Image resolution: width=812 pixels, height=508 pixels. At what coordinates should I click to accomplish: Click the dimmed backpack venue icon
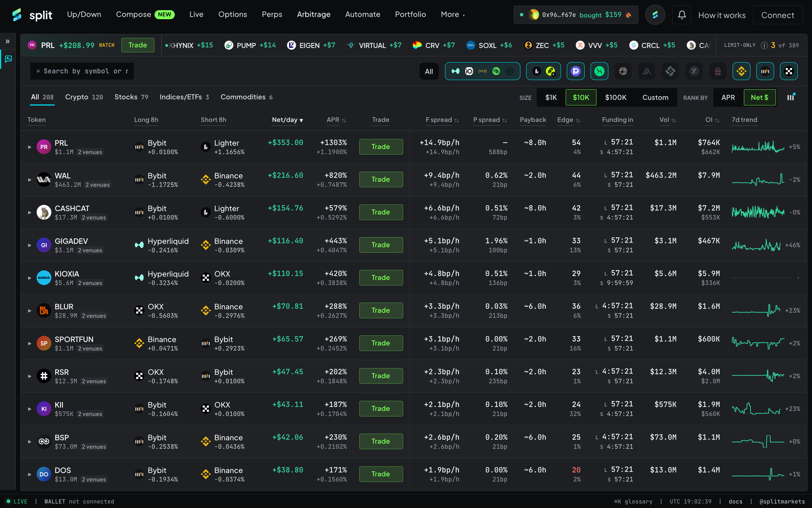(x=718, y=71)
